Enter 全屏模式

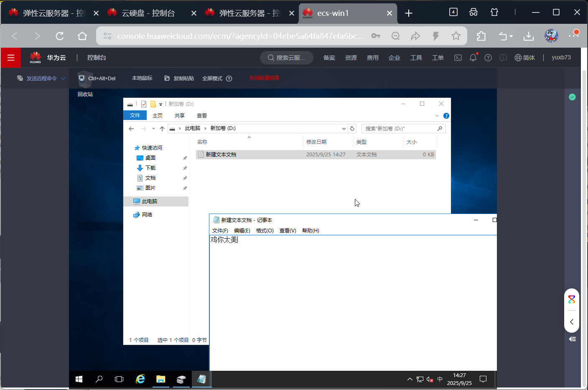(212, 78)
